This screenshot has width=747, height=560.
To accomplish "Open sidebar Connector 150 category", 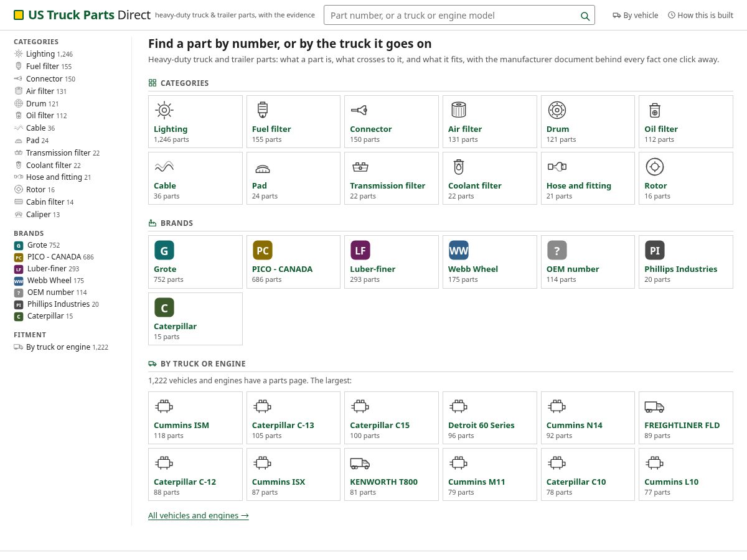I will [45, 78].
